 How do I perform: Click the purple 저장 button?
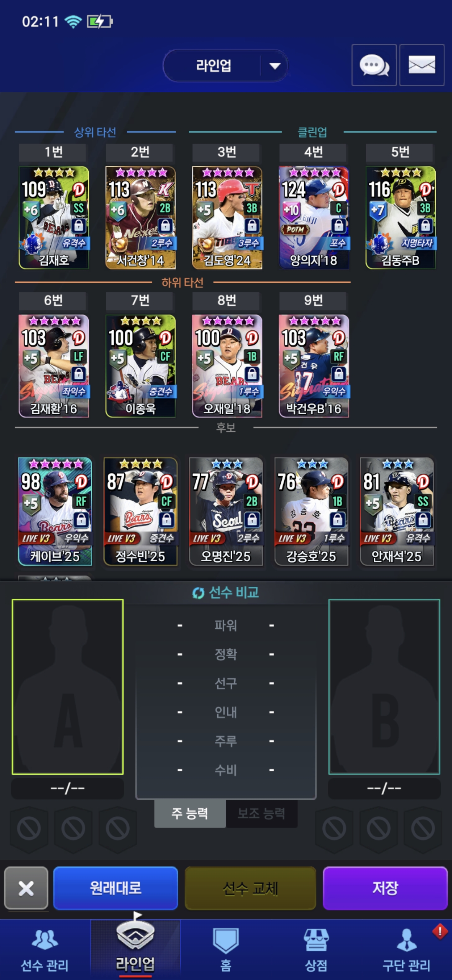tap(385, 888)
